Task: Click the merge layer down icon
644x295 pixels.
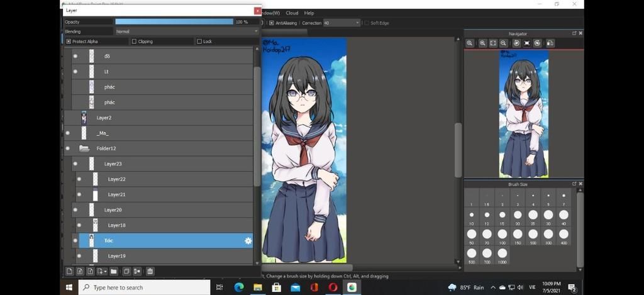Action: click(x=136, y=271)
